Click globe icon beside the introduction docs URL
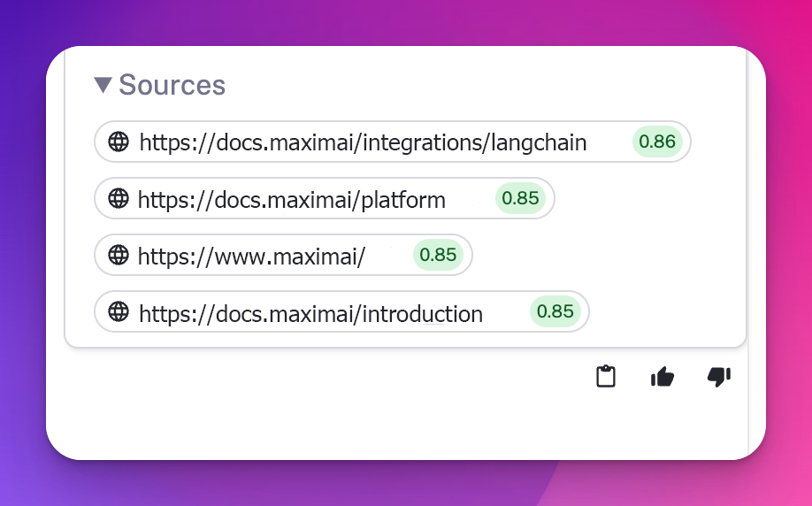The image size is (812, 506). click(119, 311)
